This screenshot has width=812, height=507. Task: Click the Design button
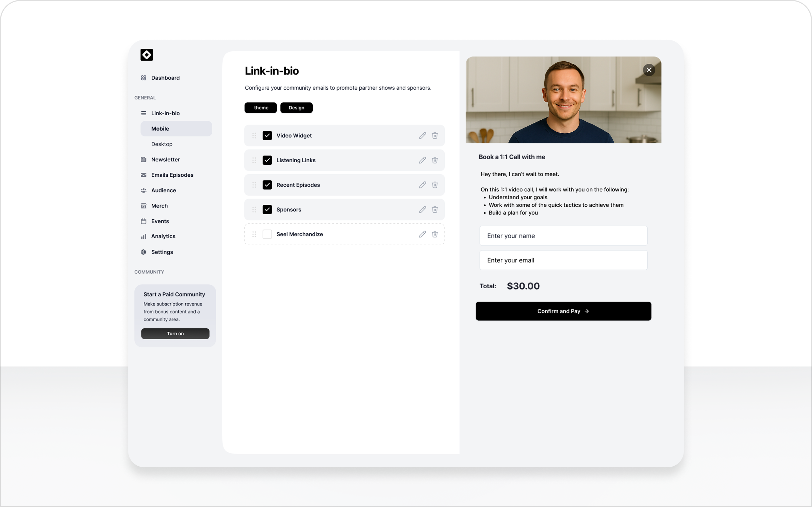[x=296, y=108]
